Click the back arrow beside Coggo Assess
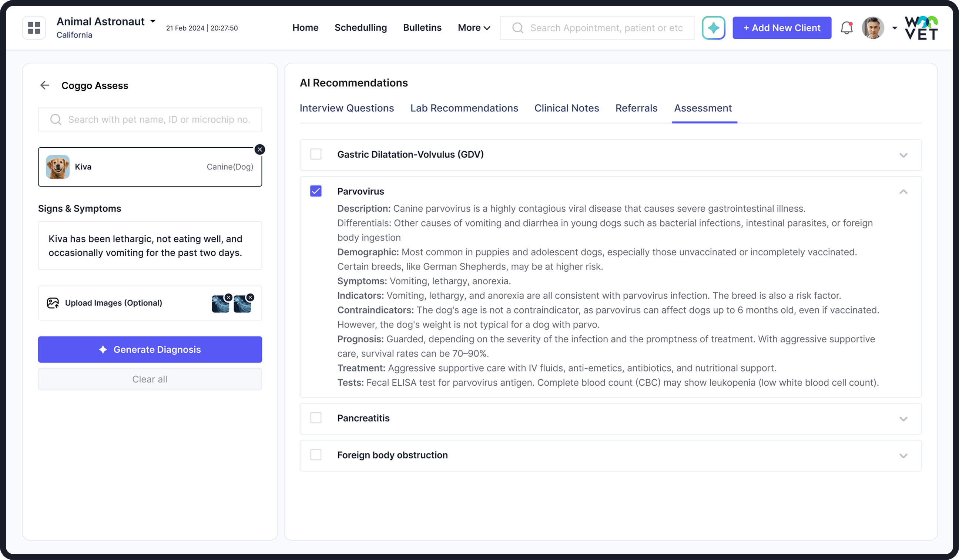 [45, 85]
